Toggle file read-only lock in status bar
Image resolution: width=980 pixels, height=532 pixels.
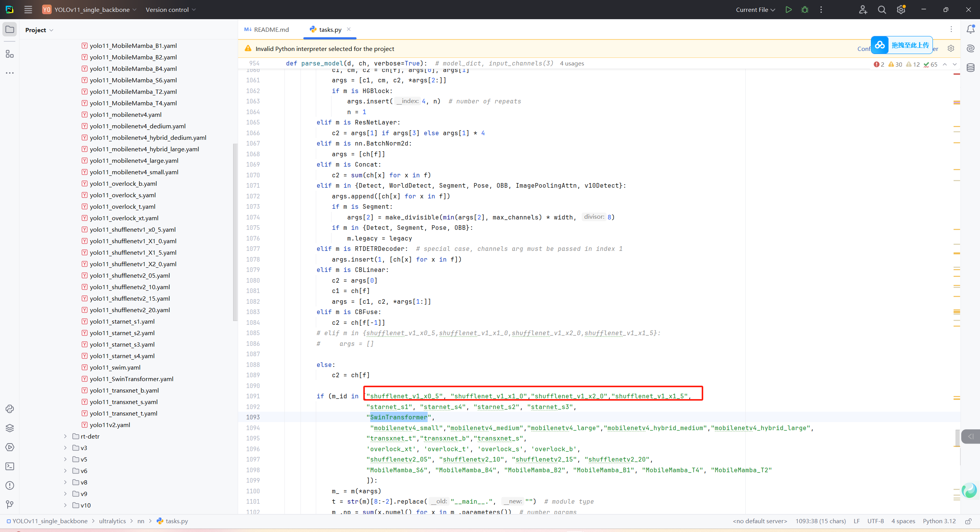[968, 521]
